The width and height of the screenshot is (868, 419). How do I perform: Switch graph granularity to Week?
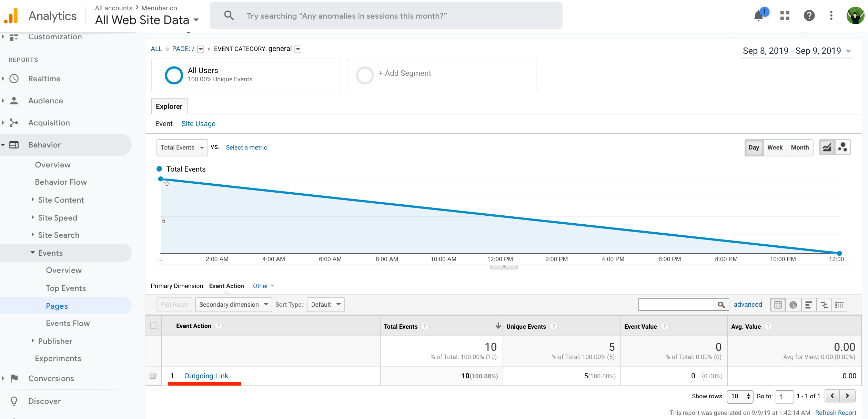775,147
